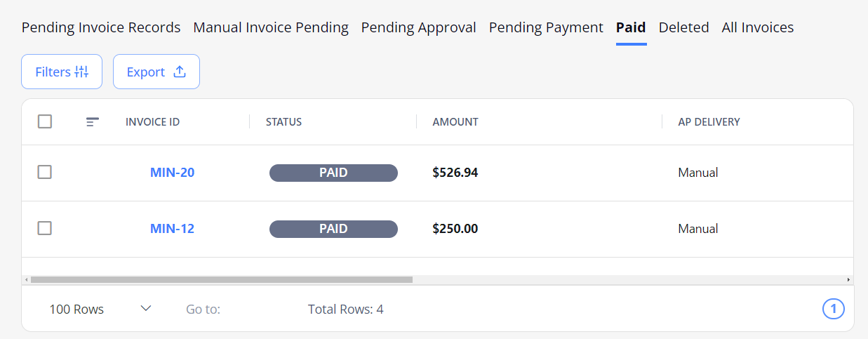
Task: Click the rows-per-page chevron arrow
Action: [146, 308]
